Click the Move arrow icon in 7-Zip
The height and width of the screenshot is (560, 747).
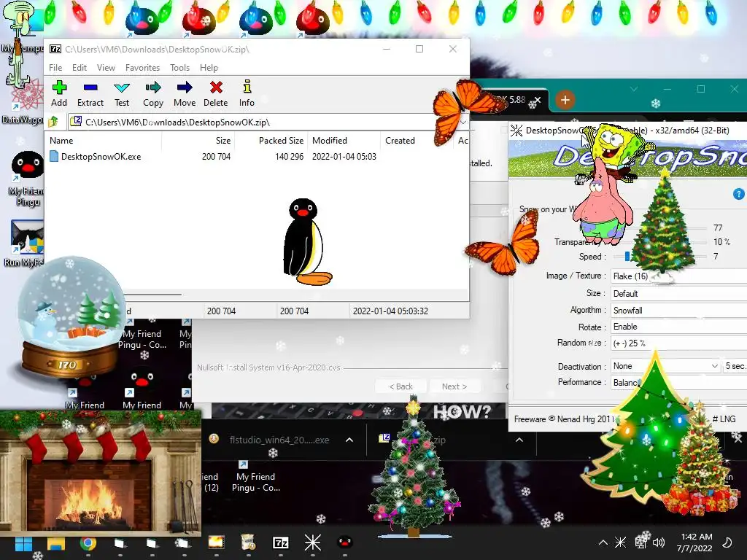[185, 93]
